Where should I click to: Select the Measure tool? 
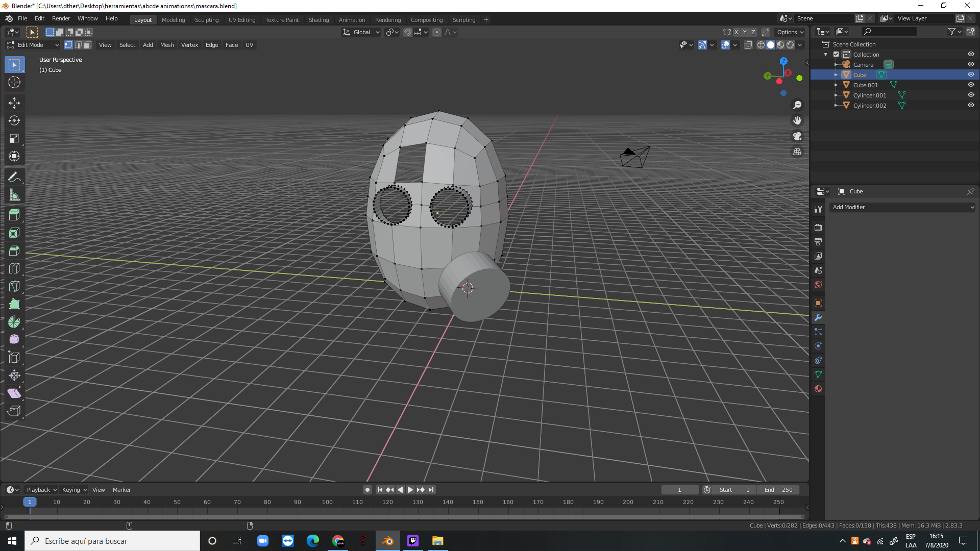point(14,195)
